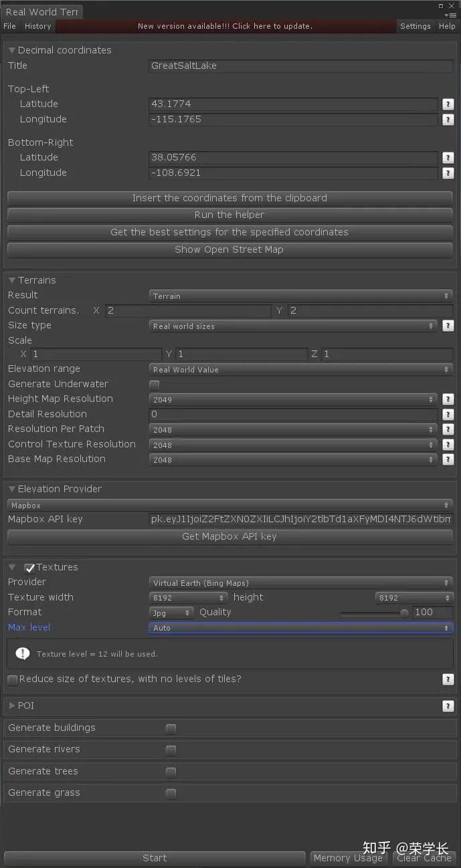The image size is (461, 868).
Task: Disable the Textures checkbox
Action: tap(29, 567)
